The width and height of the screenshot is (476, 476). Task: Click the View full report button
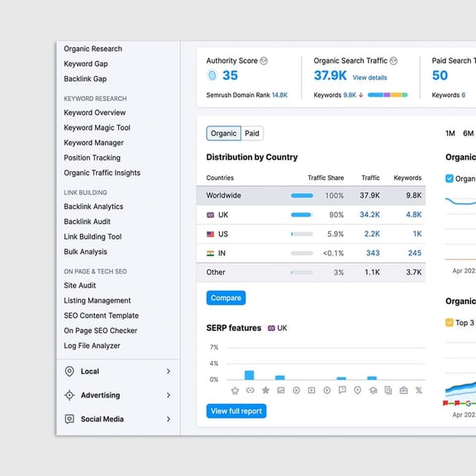(x=236, y=412)
